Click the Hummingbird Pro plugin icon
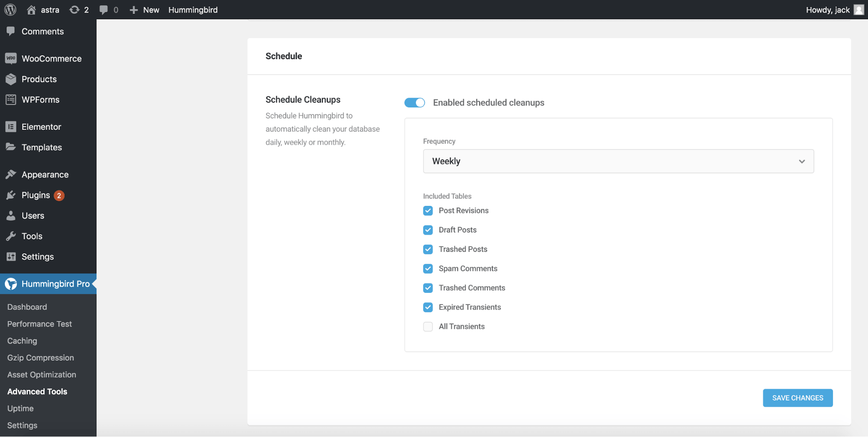Image resolution: width=868 pixels, height=437 pixels. click(10, 284)
